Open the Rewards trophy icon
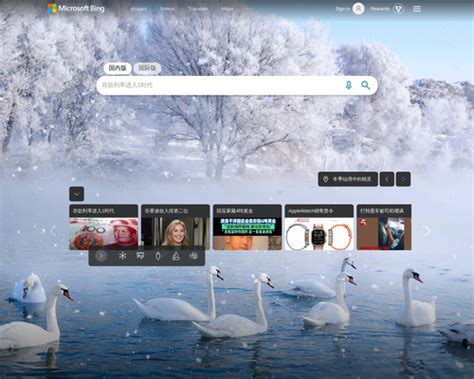The image size is (474, 379). click(398, 9)
